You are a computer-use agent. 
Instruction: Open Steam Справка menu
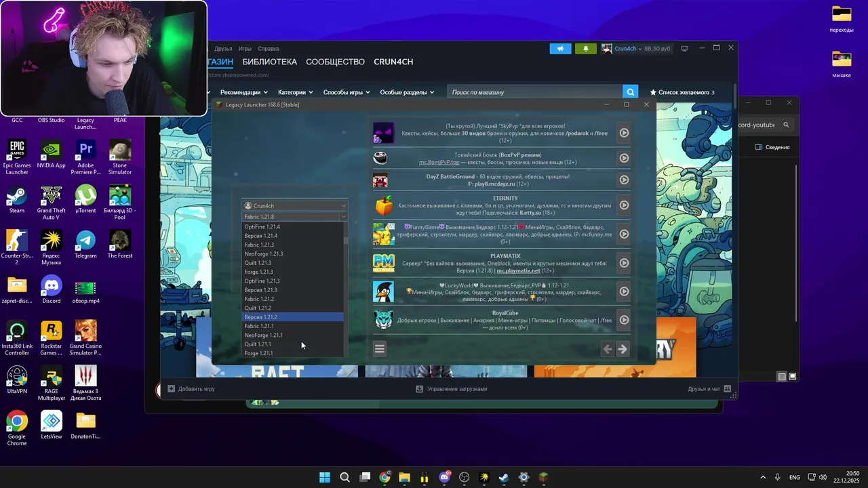pos(269,49)
